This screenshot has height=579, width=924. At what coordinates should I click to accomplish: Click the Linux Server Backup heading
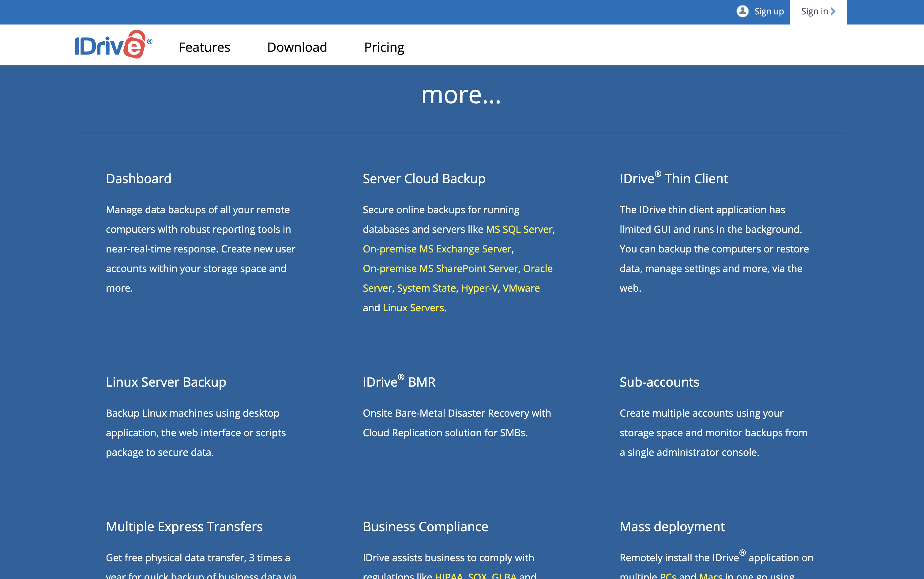(166, 382)
